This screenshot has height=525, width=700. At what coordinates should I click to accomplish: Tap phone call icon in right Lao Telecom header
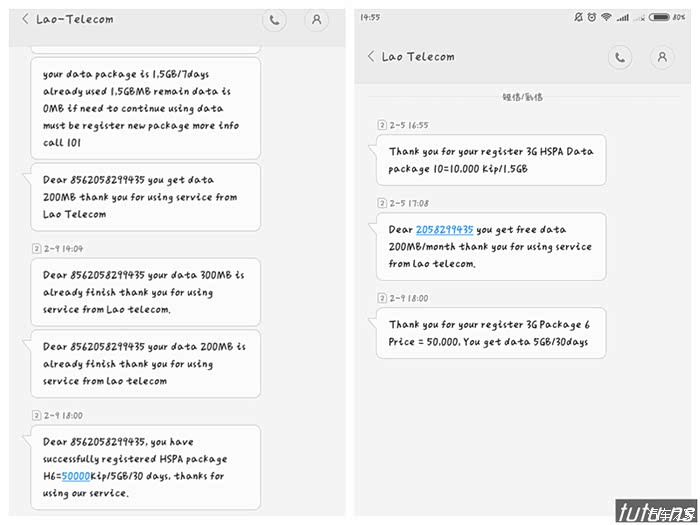click(x=620, y=57)
